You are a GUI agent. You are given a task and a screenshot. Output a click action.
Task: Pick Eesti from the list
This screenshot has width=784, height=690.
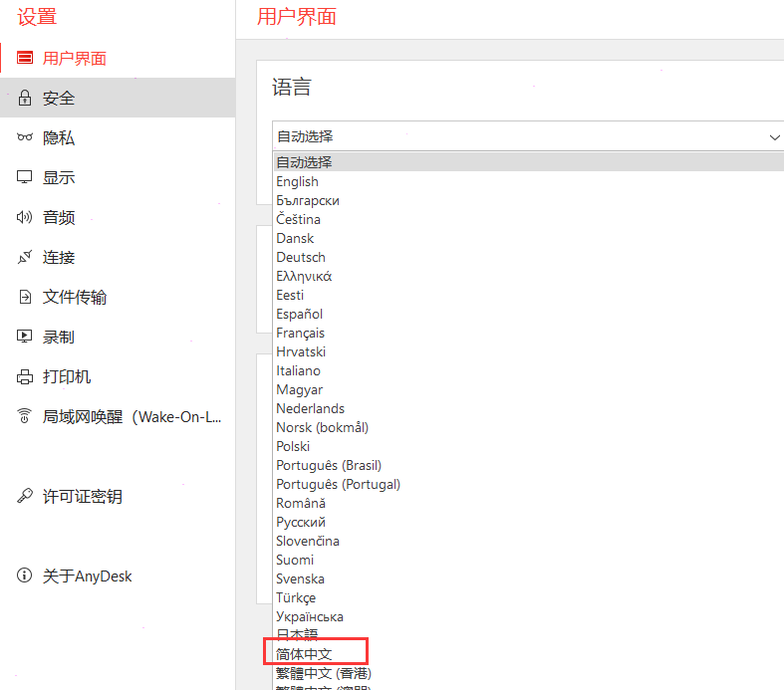[x=529, y=295]
